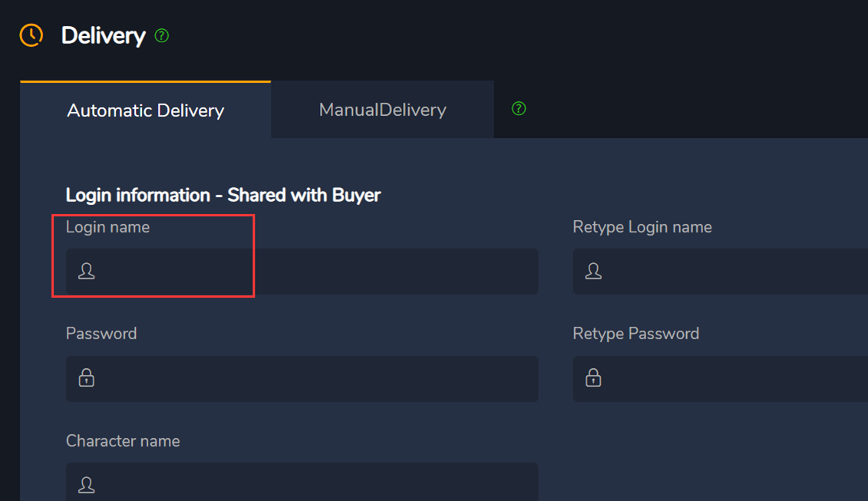Click the Login name label
Image resolution: width=868 pixels, height=501 pixels.
(x=108, y=227)
